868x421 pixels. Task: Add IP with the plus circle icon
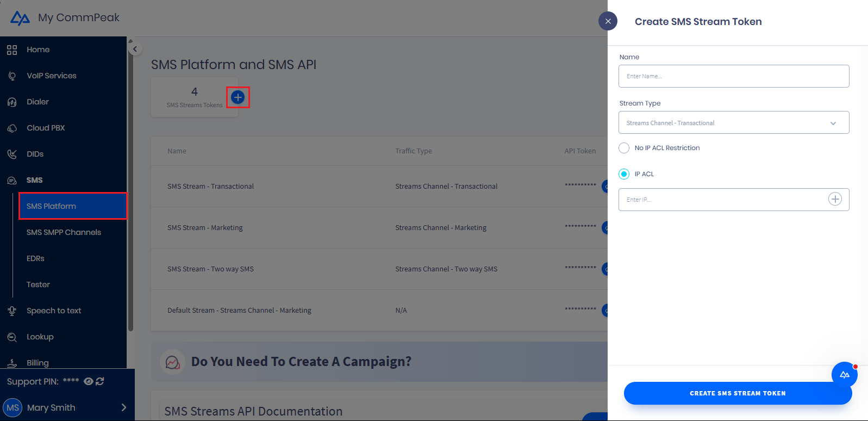[835, 199]
